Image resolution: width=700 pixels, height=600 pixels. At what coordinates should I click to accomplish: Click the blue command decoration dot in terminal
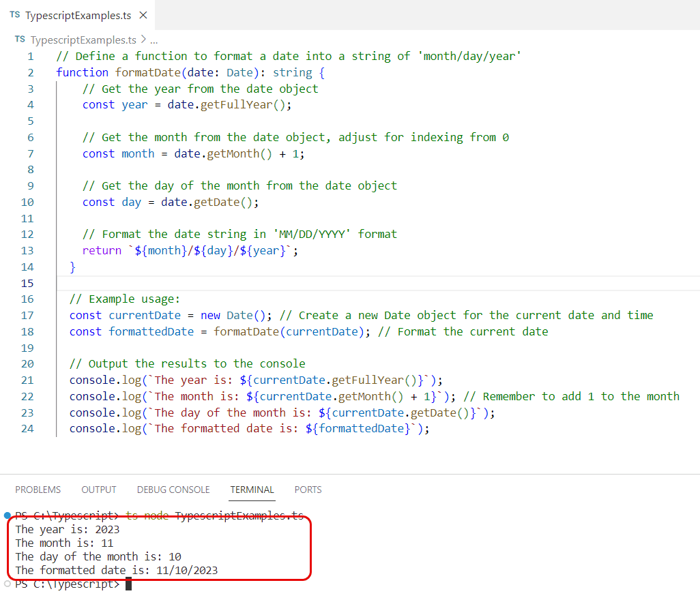pos(7,515)
